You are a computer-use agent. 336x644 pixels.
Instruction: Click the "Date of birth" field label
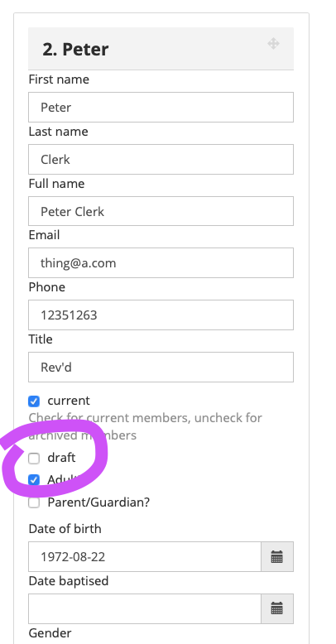pyautogui.click(x=65, y=529)
